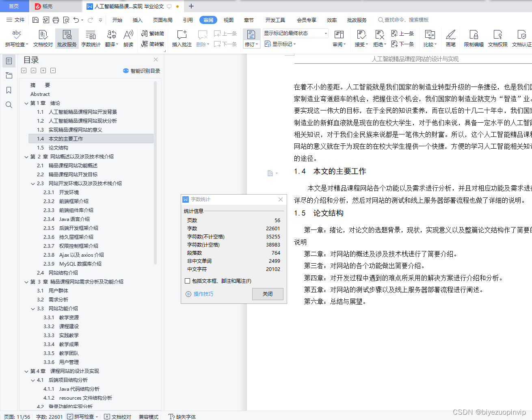
Task: Close the 字数统计 dialog with X
Action: coord(281,199)
